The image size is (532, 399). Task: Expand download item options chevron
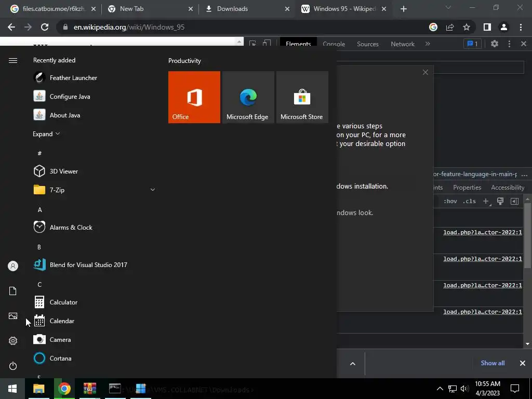[353, 364]
